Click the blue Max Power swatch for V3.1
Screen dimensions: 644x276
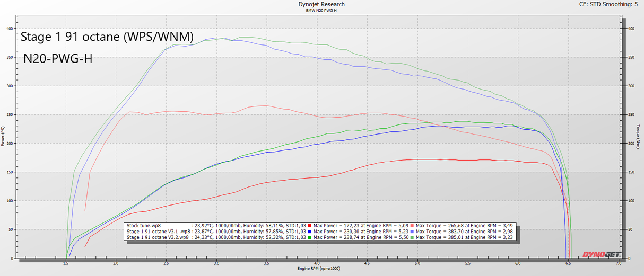[310, 232]
